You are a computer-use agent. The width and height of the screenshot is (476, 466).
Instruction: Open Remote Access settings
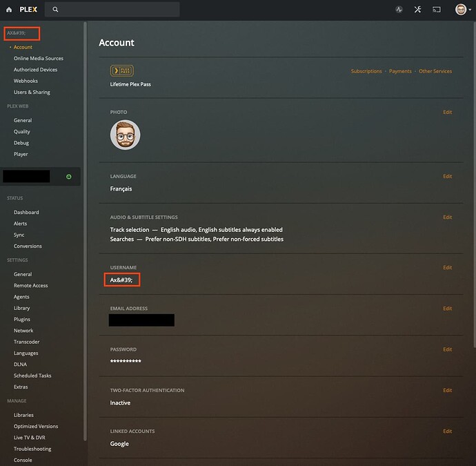[x=30, y=285]
